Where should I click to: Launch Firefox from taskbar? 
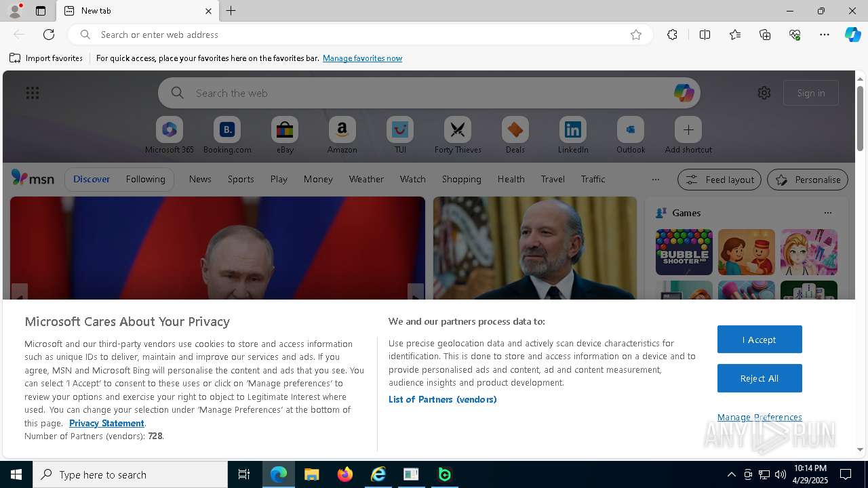point(344,474)
